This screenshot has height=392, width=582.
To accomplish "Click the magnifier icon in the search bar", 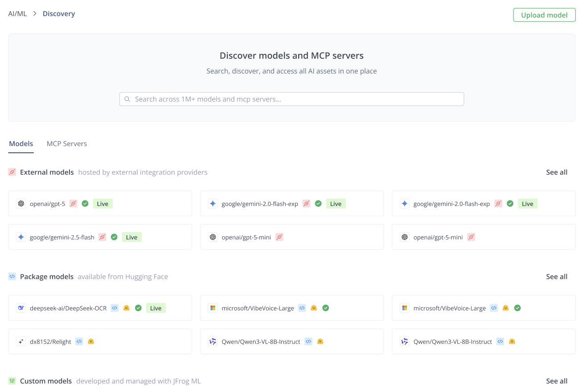I will point(127,99).
